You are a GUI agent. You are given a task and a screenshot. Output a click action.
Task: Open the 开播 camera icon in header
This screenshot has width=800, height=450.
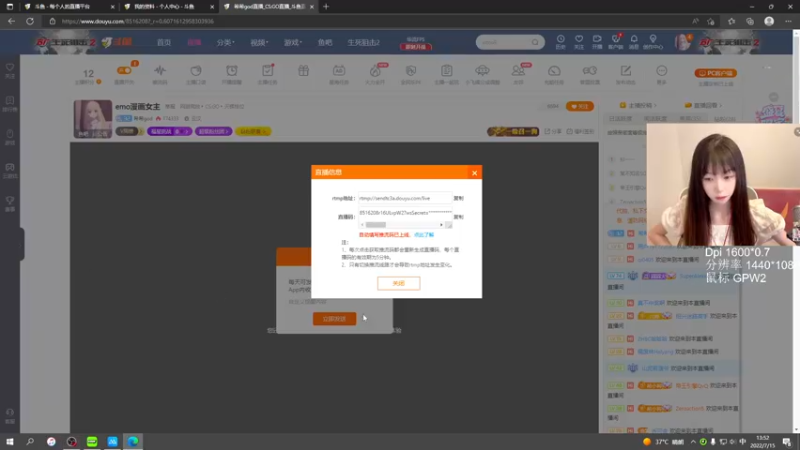pos(597,42)
